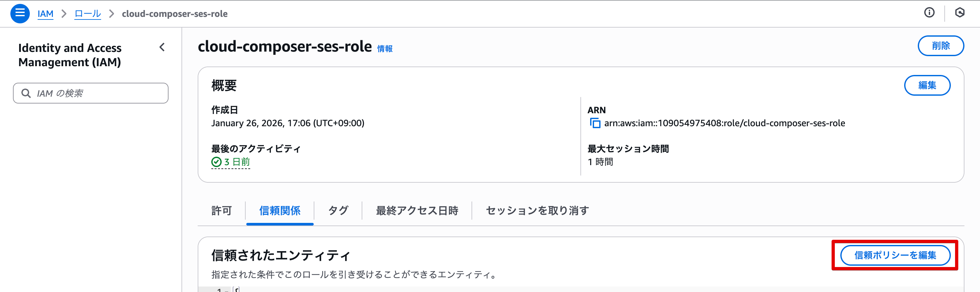Select the 最終アクセス日時 tab
The image size is (980, 292).
coord(417,211)
